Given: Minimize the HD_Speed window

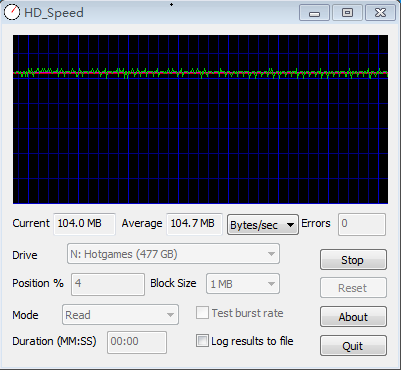Looking at the screenshot, I should [314, 13].
